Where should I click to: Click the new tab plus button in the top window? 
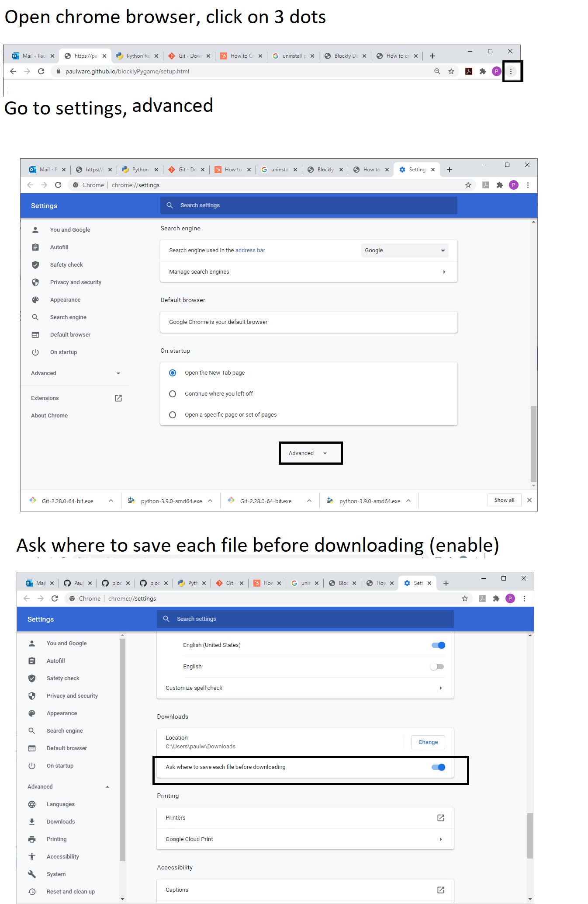pos(432,56)
